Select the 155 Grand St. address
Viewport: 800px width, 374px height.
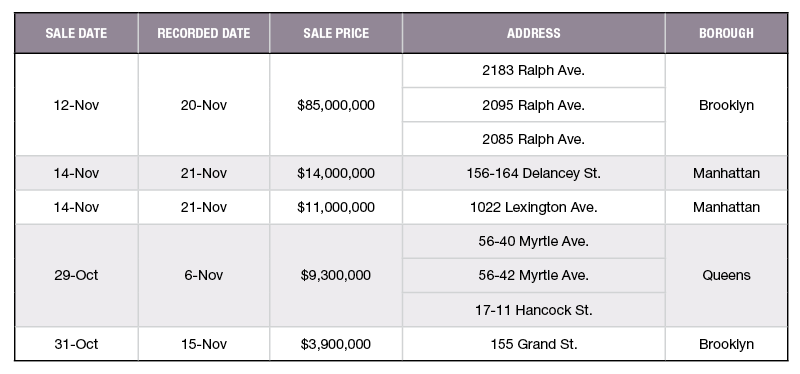(x=534, y=344)
